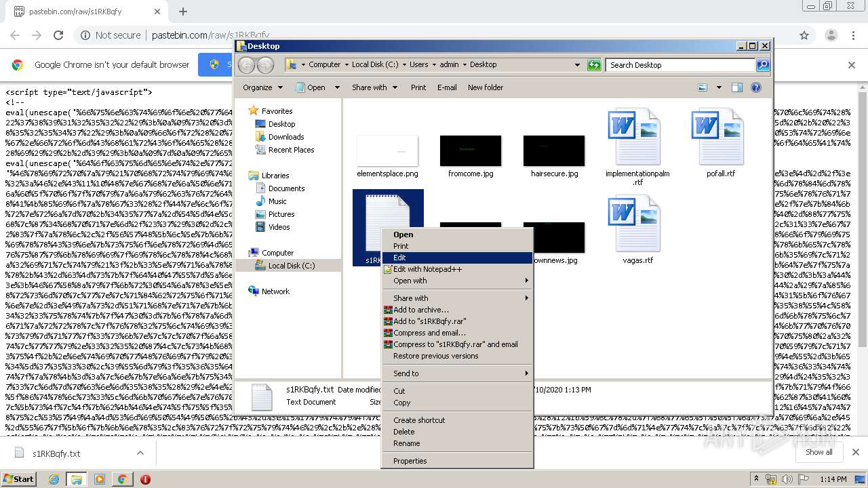
Task: Click the Back arrow in the Explorer window
Action: click(x=246, y=65)
